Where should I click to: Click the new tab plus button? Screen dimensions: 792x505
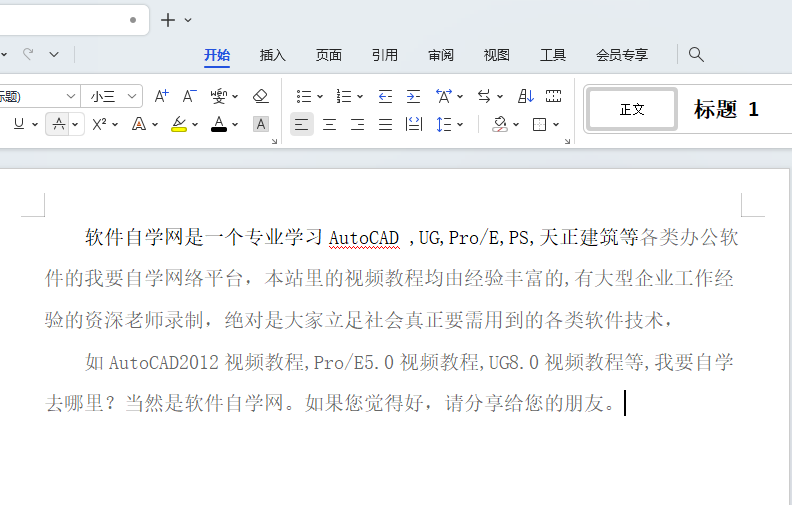pyautogui.click(x=168, y=20)
